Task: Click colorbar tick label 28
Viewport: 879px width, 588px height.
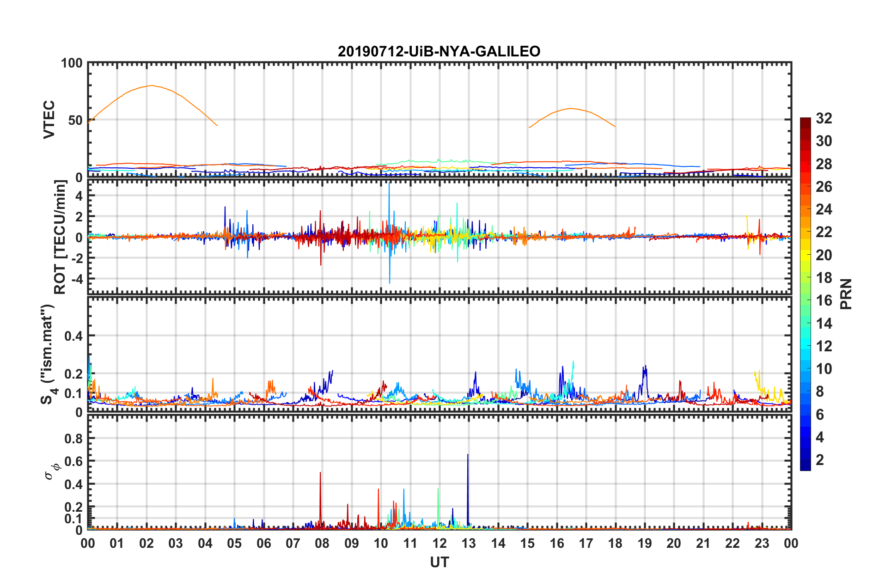Action: pyautogui.click(x=824, y=164)
